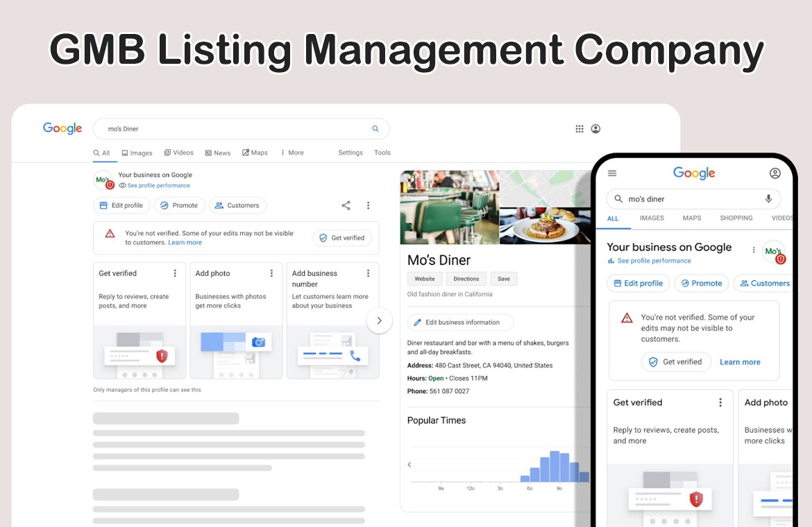
Task: Click the Mo's Diner title in knowledge panel
Action: point(439,260)
